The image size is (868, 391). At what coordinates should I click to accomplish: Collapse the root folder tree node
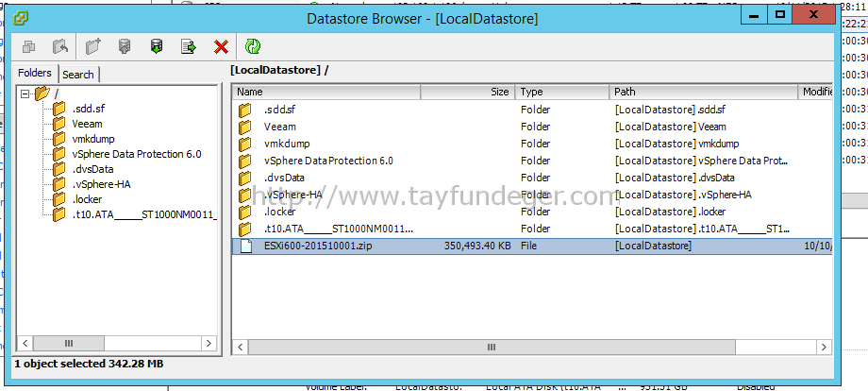[x=25, y=94]
